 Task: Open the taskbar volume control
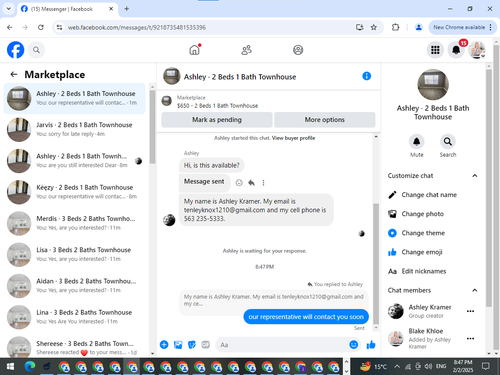[428, 367]
